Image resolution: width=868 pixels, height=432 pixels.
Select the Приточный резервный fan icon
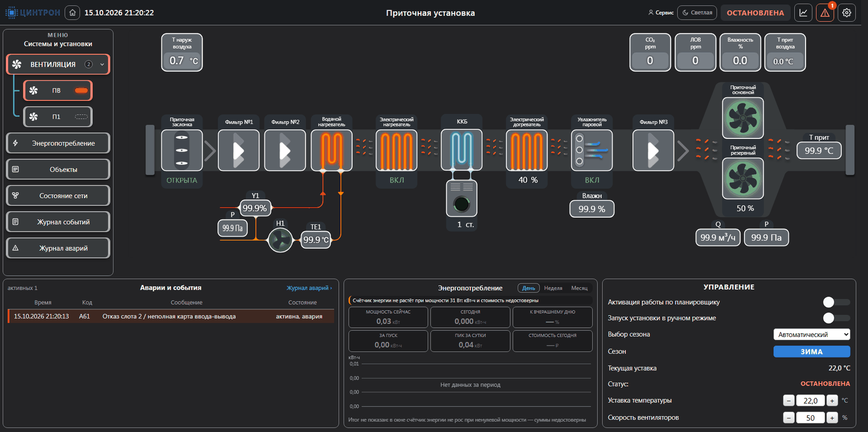(x=743, y=179)
